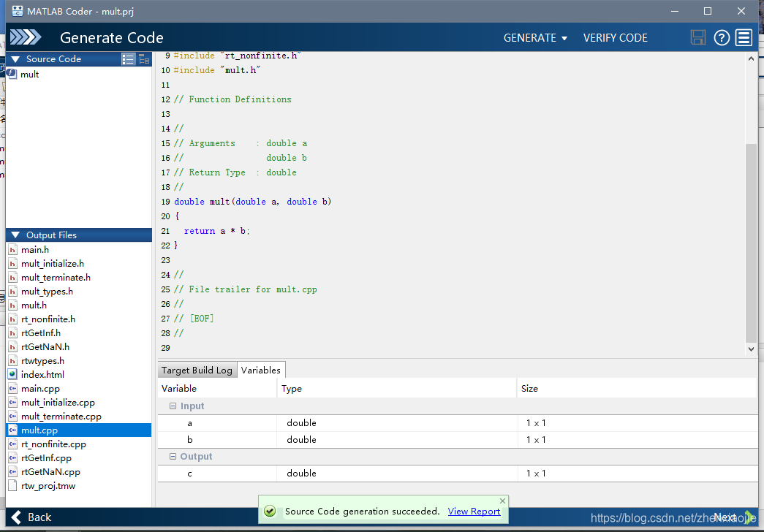Open the help question mark icon
The width and height of the screenshot is (764, 532).
722,37
